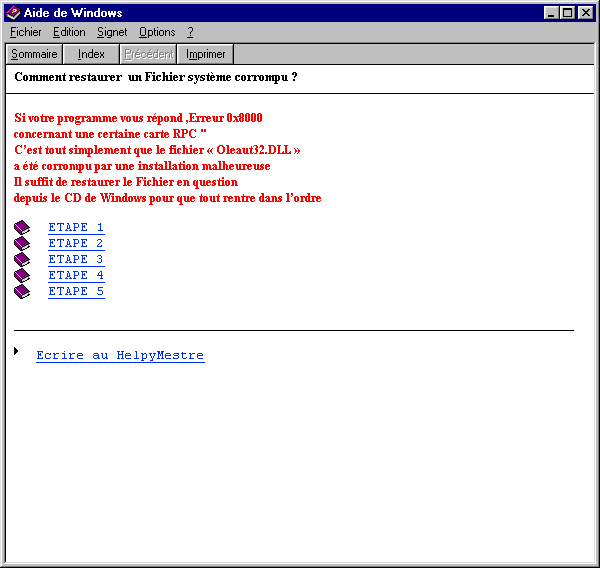Click the book icon beside ETAPE 2

(x=22, y=243)
